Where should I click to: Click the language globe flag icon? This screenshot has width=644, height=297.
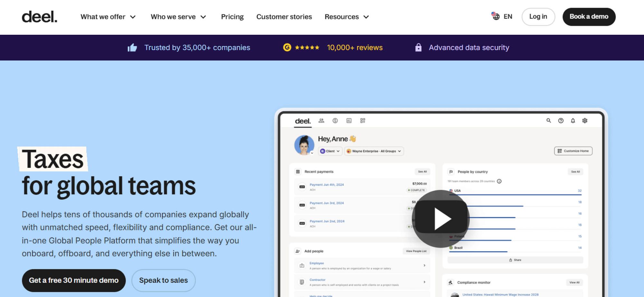click(x=495, y=16)
